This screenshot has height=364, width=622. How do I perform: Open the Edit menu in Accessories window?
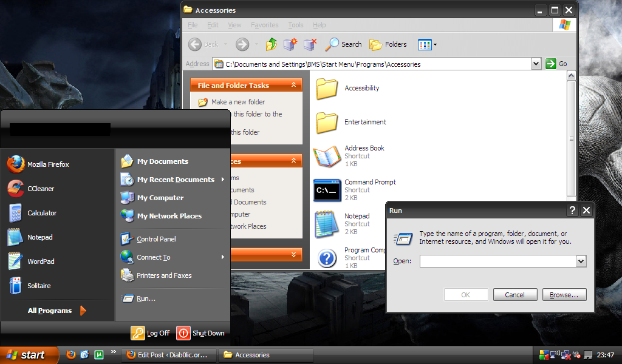(213, 25)
